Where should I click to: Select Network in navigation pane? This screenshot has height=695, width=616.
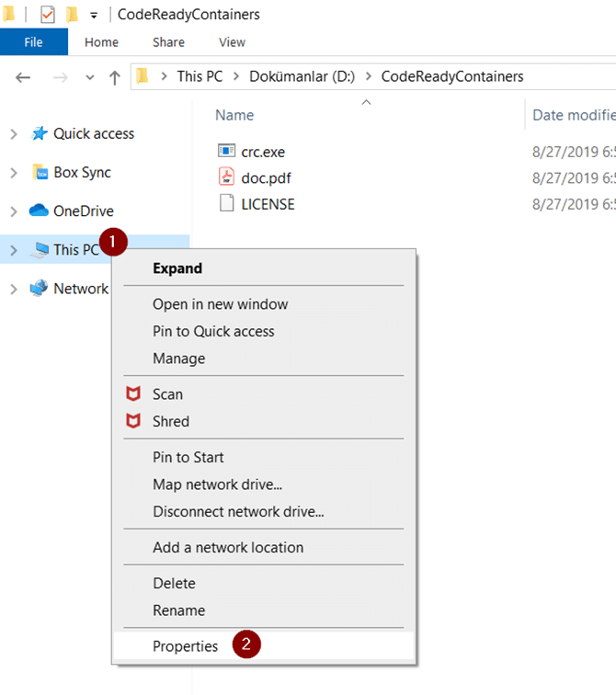[81, 289]
